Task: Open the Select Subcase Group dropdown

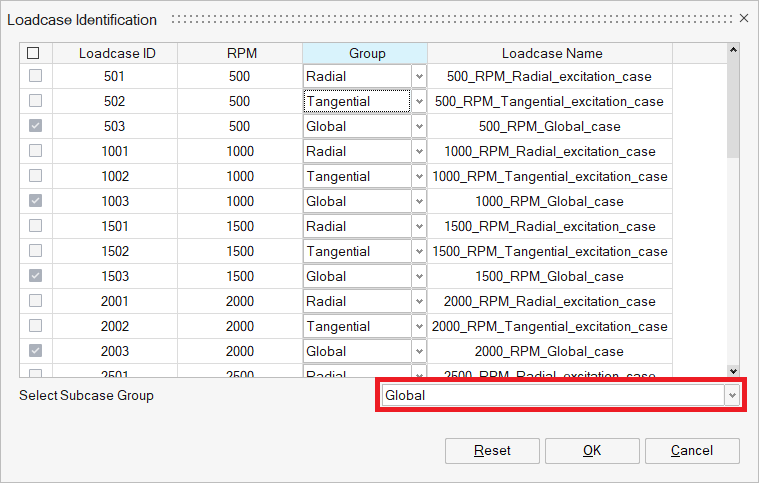Action: 733,396
